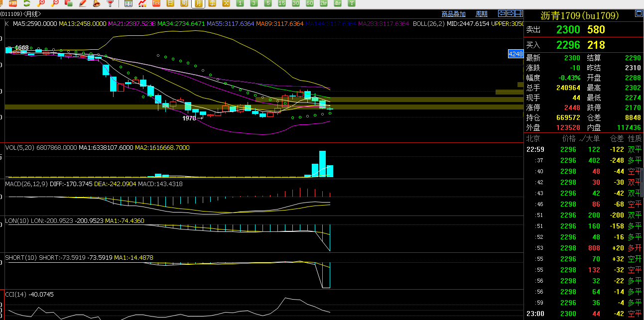Screen dimensions: 644x320
Task: Click the F10 company info icon
Action: click(x=12, y=3)
